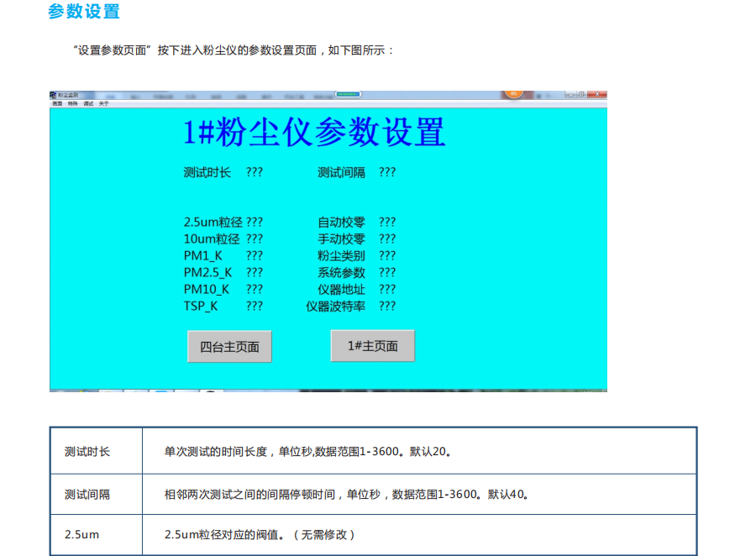The height and width of the screenshot is (556, 756).
Task: Click the 手动校零 label
Action: 341,239
